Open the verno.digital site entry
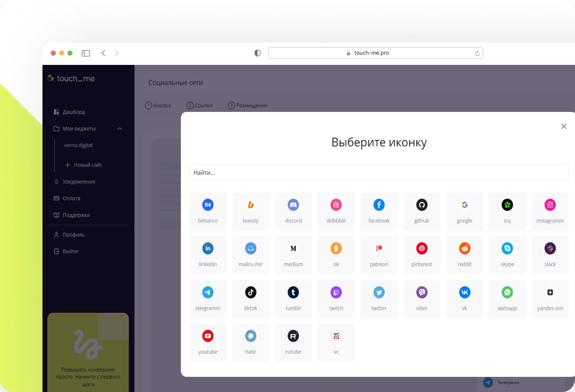 click(x=78, y=145)
